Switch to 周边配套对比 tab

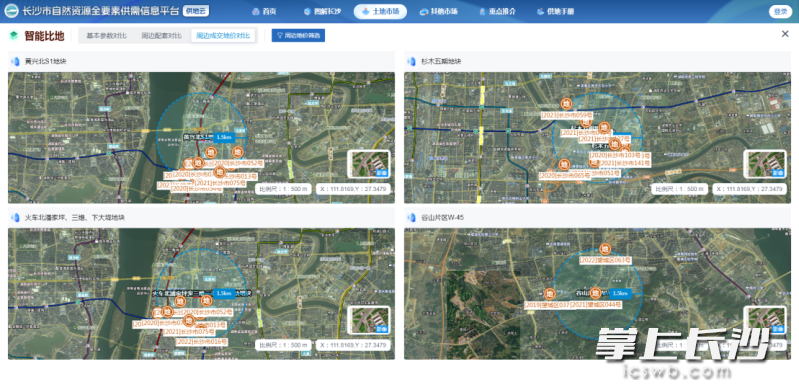161,36
